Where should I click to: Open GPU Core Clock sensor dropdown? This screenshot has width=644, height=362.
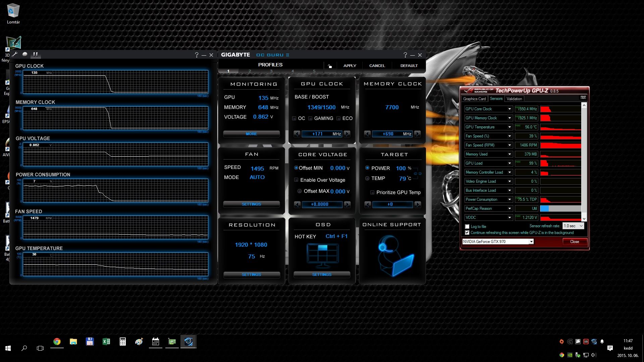(509, 109)
